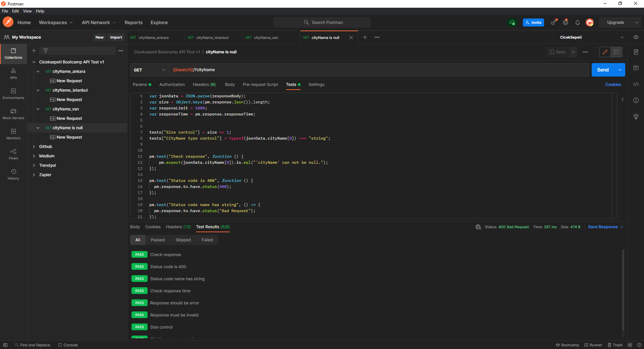The width and height of the screenshot is (644, 349).
Task: Toggle workspace watch with the eye icon
Action: click(636, 37)
